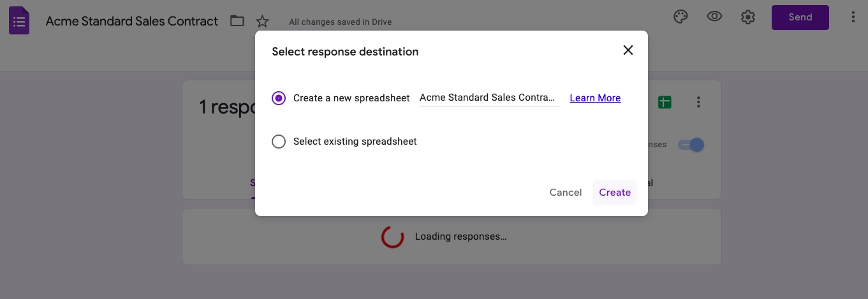This screenshot has width=868, height=299.
Task: Open the more options menu beside Send
Action: click(x=853, y=17)
